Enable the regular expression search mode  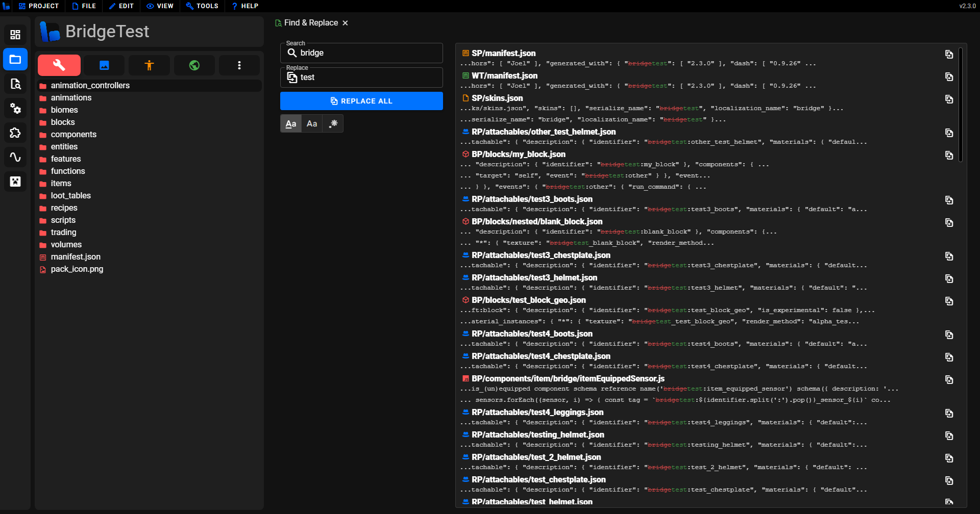point(333,124)
